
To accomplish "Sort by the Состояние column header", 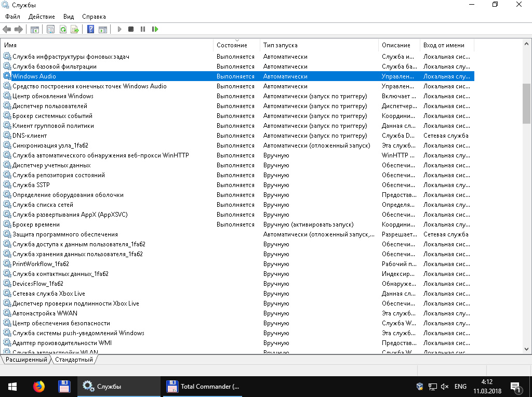I will coord(237,45).
